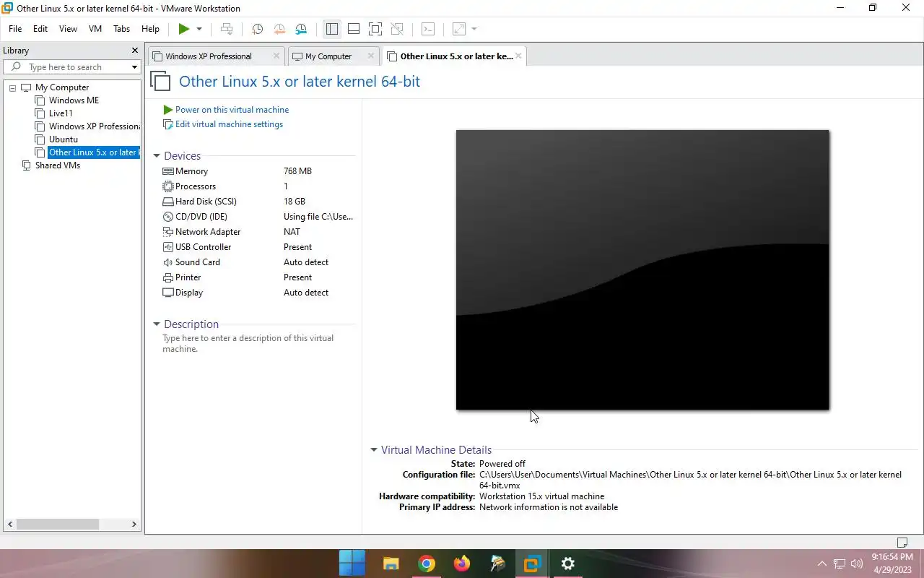Select the Network Adapter device

258,232
